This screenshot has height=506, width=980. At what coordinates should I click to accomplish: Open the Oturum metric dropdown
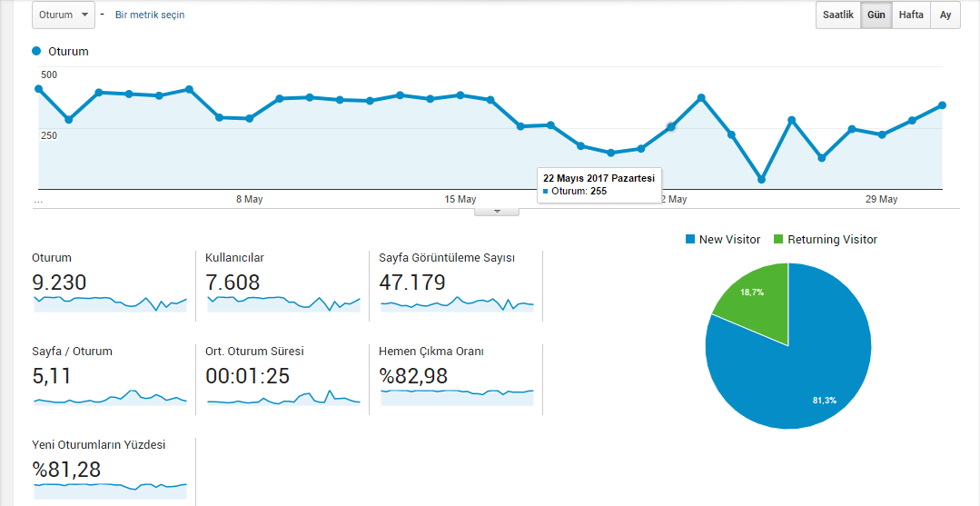[64, 15]
